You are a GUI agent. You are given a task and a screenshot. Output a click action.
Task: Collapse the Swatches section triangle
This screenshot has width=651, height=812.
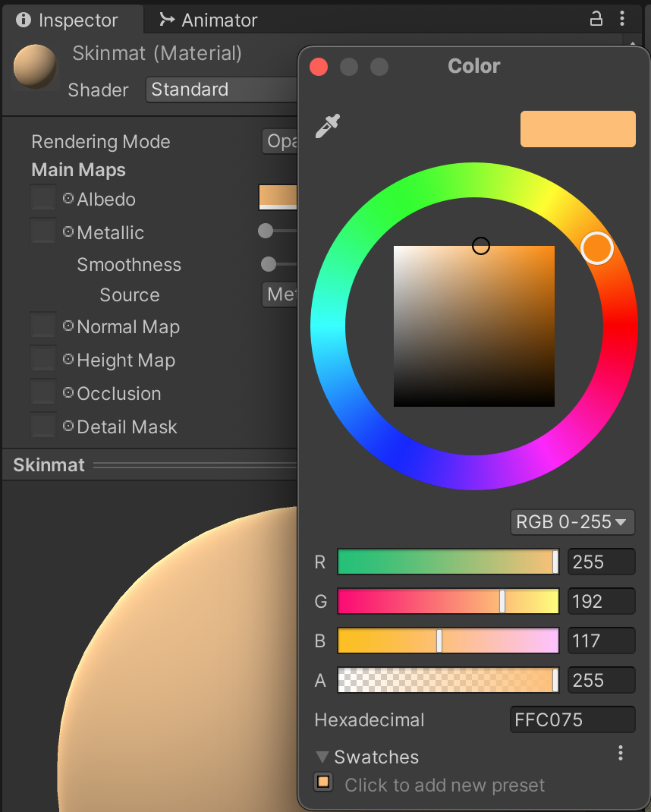click(322, 757)
